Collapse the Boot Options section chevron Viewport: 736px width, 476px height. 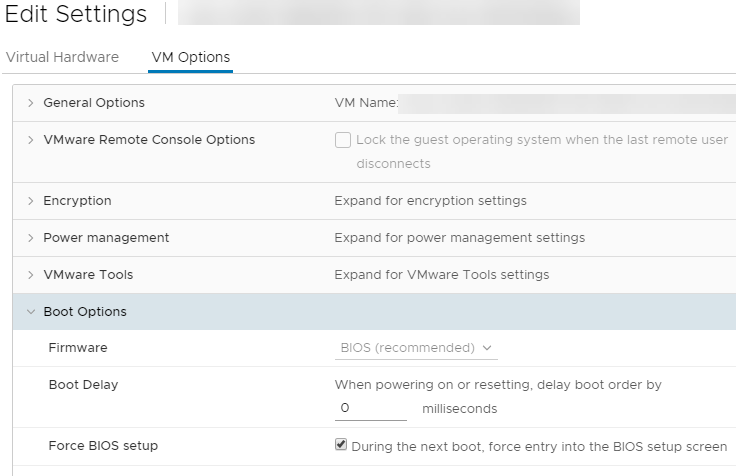[31, 312]
